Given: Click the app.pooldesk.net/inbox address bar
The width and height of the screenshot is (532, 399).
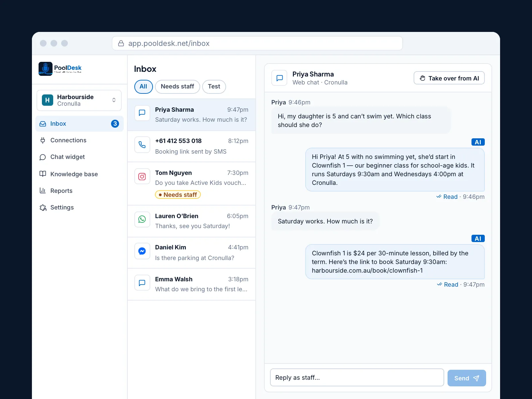Looking at the screenshot, I should tap(257, 43).
